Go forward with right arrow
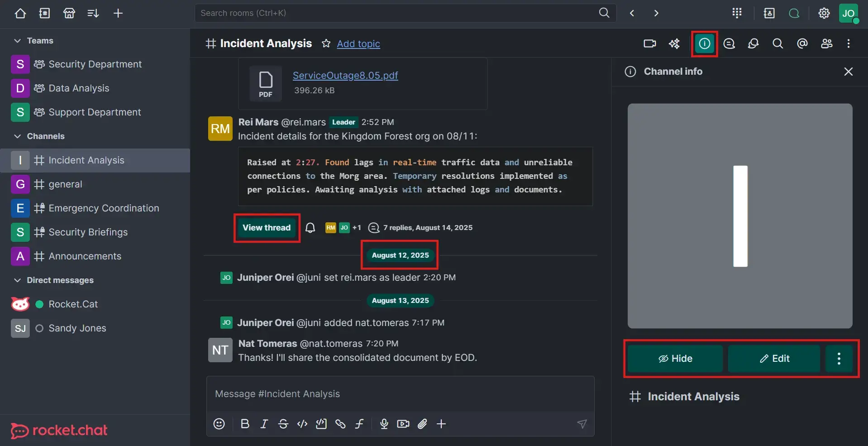The image size is (868, 446). pyautogui.click(x=656, y=13)
